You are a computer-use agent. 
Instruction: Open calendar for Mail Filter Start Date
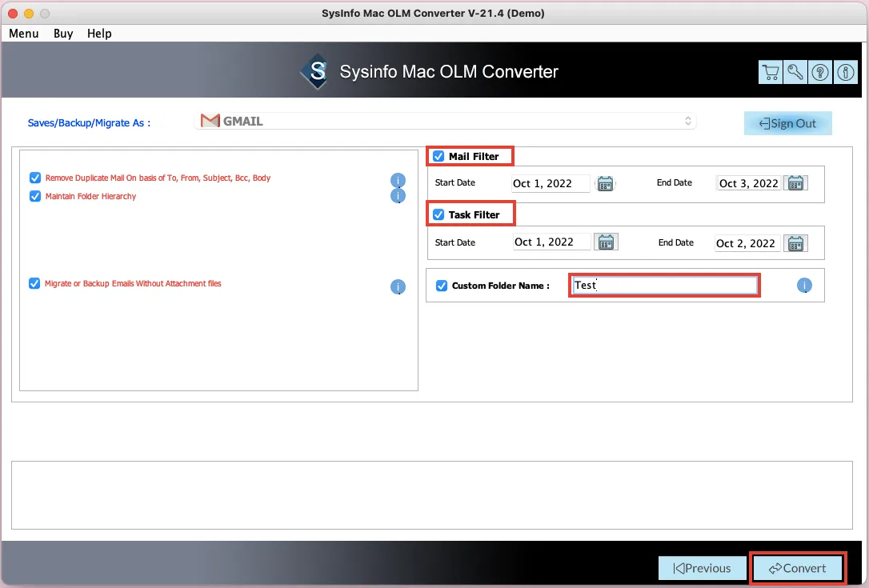605,183
